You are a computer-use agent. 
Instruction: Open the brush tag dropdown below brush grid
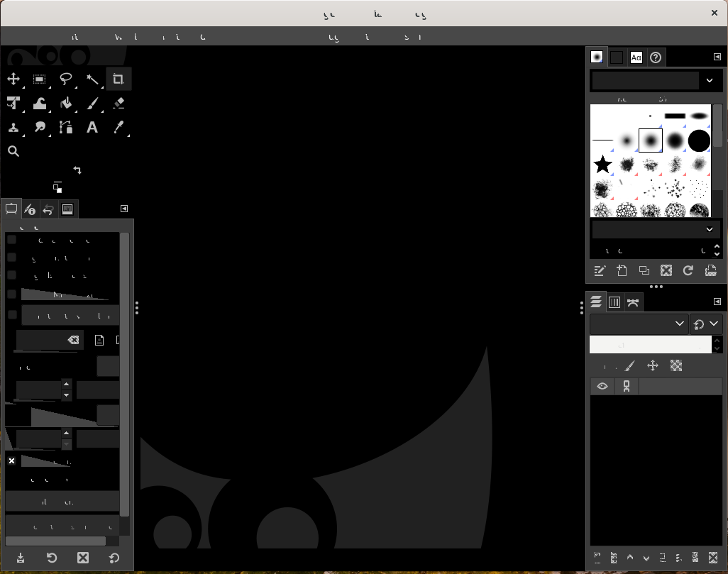pyautogui.click(x=710, y=229)
